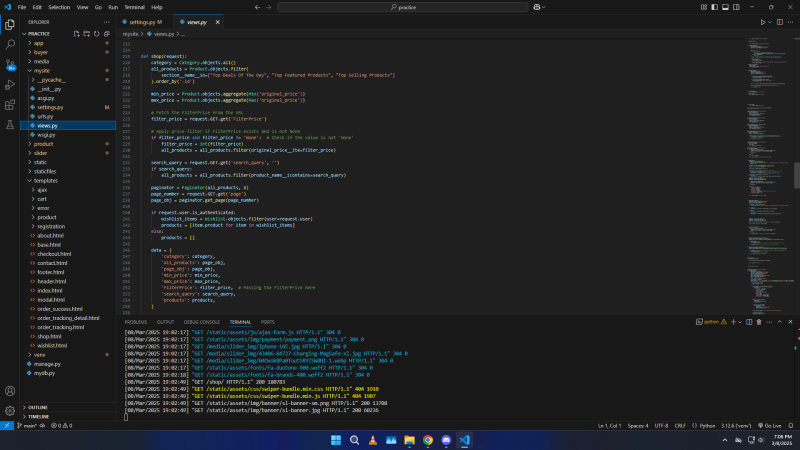Run Python file with play button
Viewport: 800px width, 450px height.
coord(763,21)
